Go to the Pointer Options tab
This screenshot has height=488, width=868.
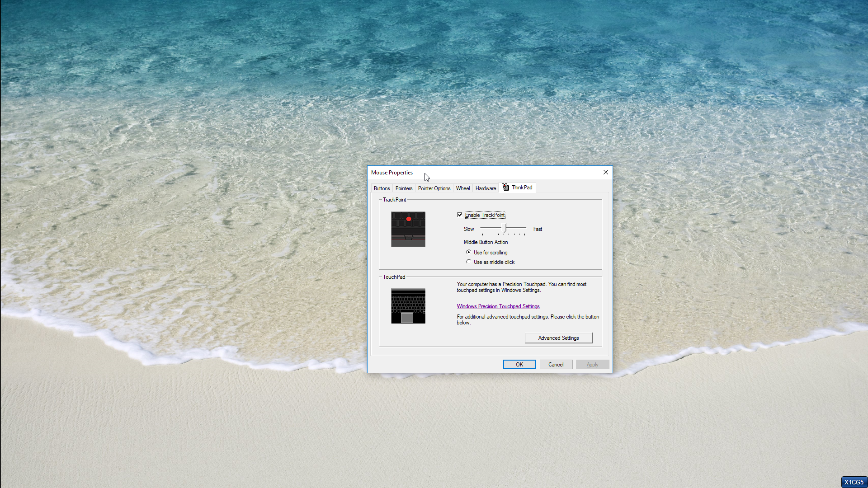(x=434, y=188)
